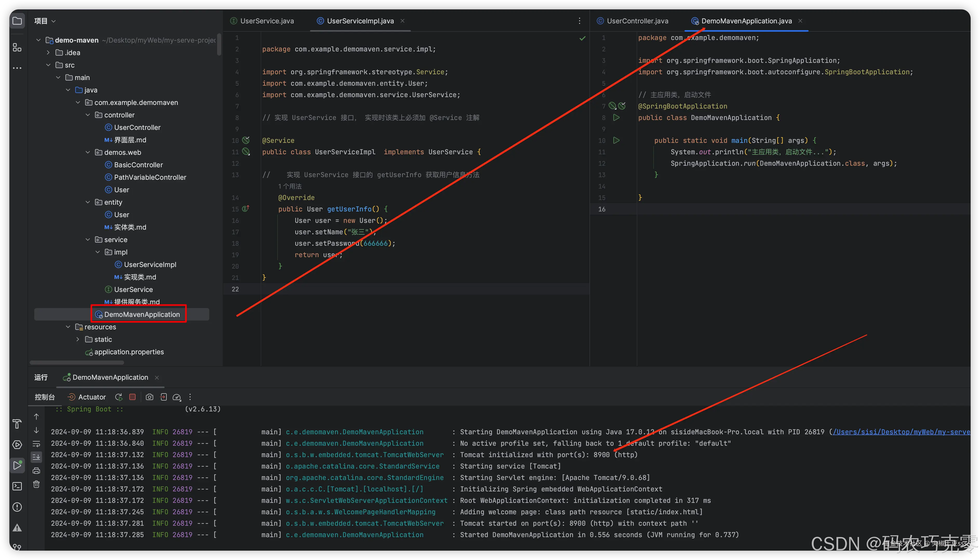Click the thread dump camera icon
980x560 pixels.
150,397
